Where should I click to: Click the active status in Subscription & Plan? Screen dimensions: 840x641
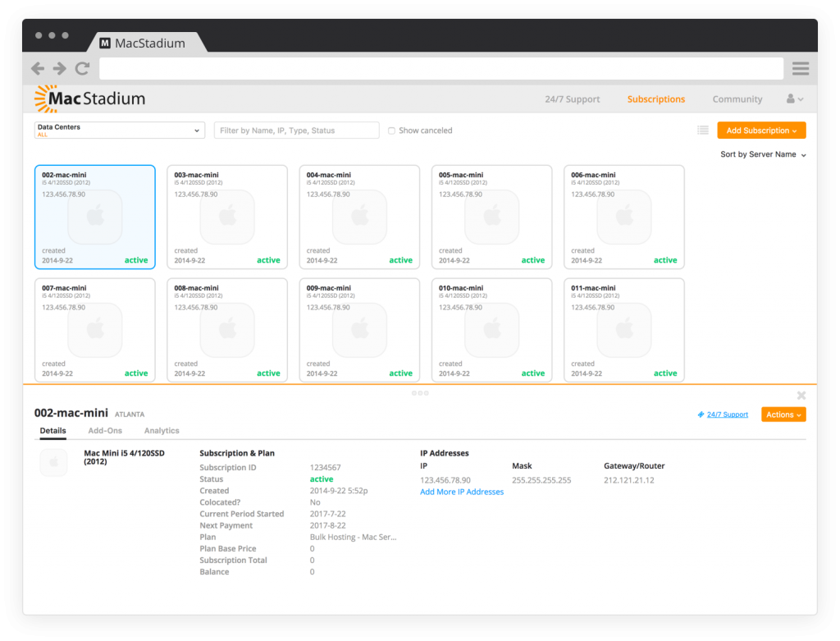(x=322, y=479)
